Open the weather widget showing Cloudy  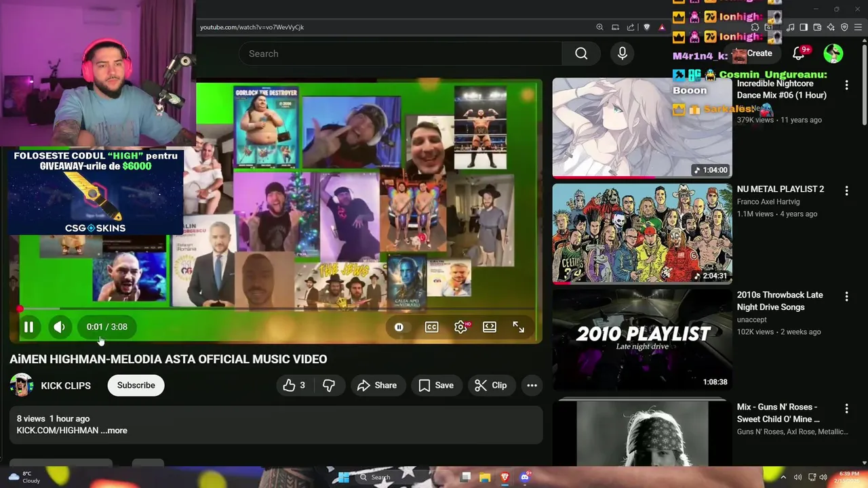pyautogui.click(x=24, y=477)
